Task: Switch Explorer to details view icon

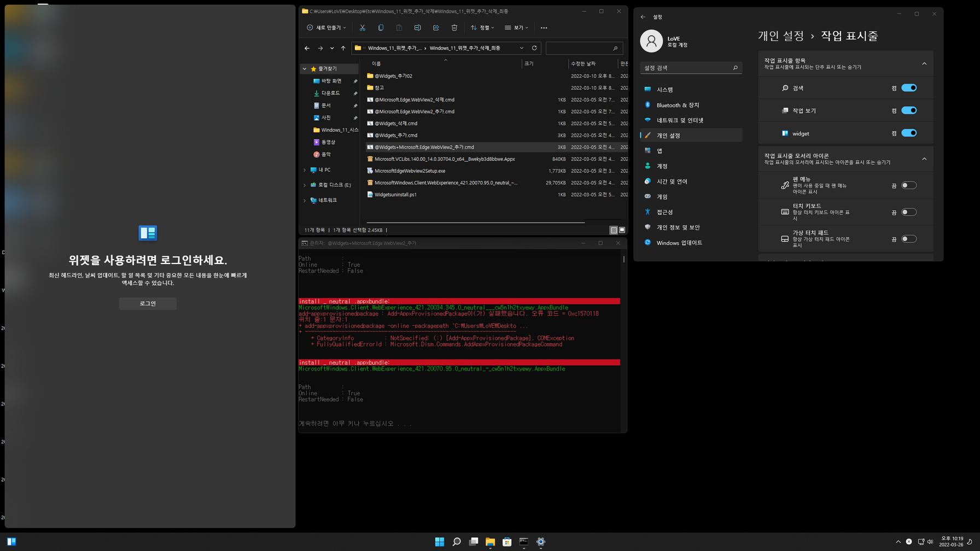Action: (x=614, y=230)
